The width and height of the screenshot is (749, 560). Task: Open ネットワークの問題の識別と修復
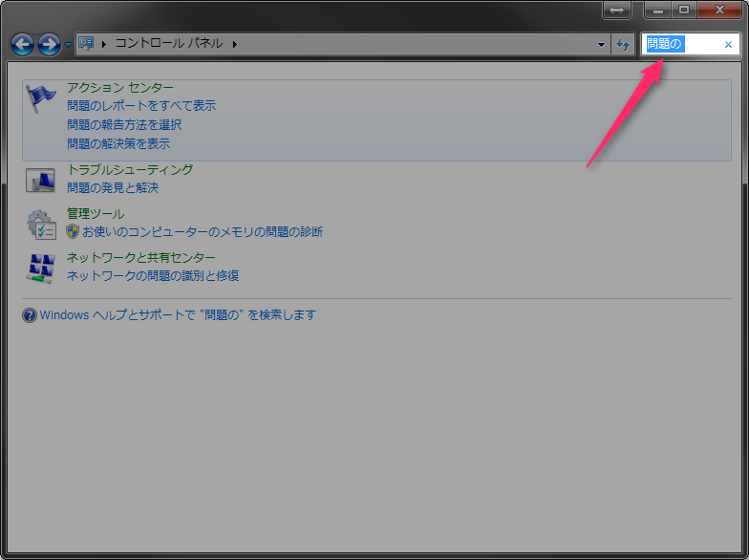(x=153, y=275)
